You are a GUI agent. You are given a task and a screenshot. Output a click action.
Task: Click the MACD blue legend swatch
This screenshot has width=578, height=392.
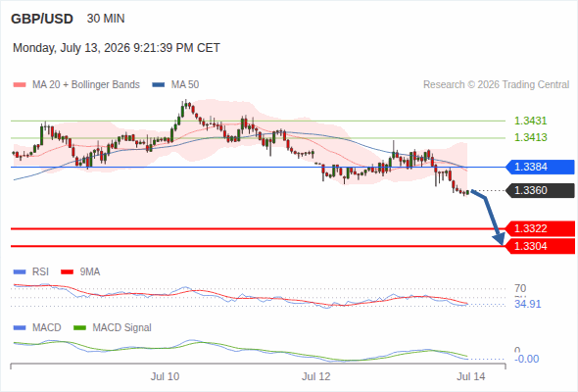[20, 328]
